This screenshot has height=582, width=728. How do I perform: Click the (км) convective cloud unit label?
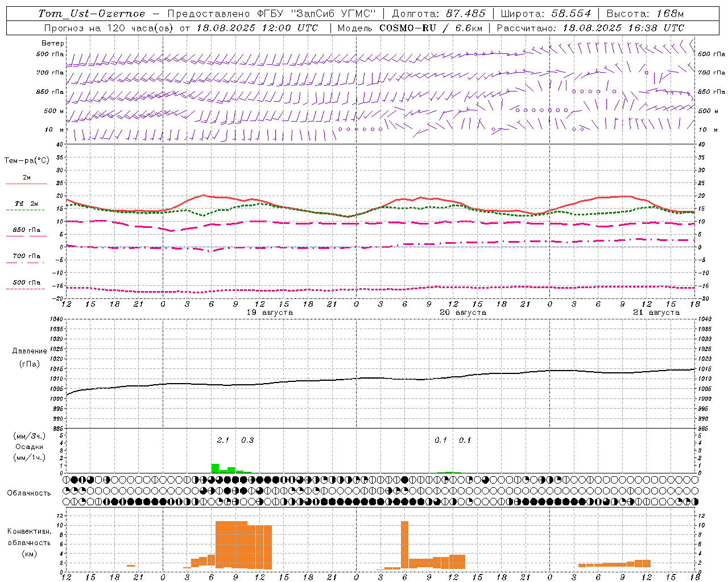[x=29, y=554]
